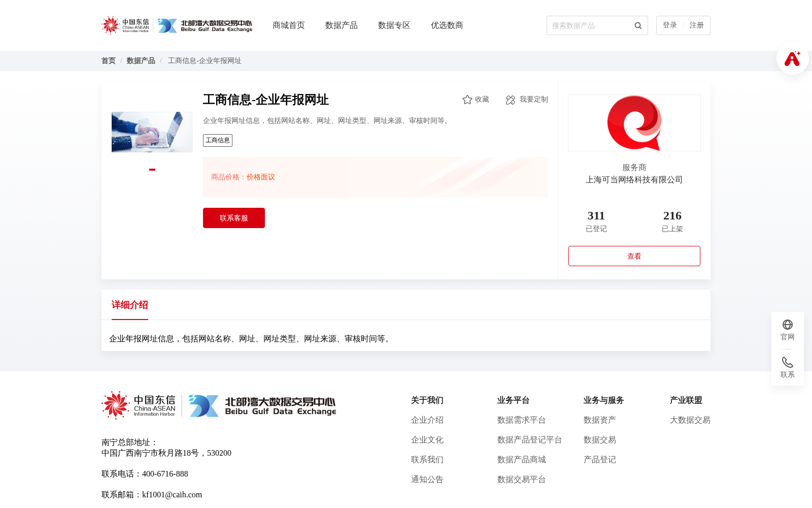Image resolution: width=812 pixels, height=508 pixels.
Task: Click the 业务平台 footer heading
Action: click(x=514, y=400)
